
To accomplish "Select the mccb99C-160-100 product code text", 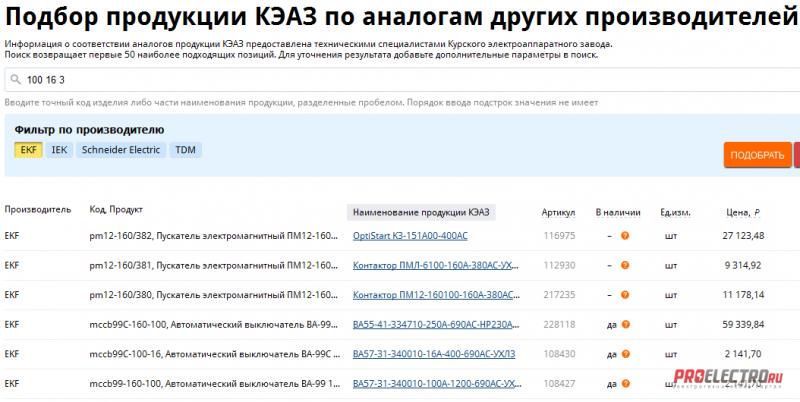I will (x=125, y=324).
